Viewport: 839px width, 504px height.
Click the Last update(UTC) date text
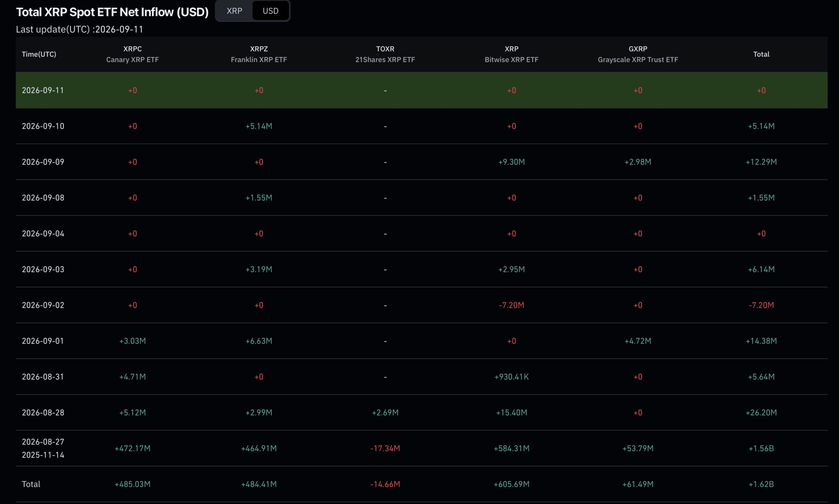80,29
